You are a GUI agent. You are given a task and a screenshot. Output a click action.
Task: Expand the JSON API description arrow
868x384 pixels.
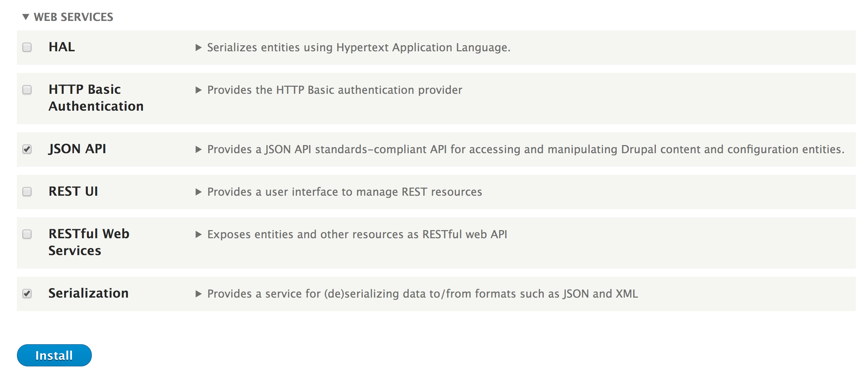pyautogui.click(x=199, y=149)
